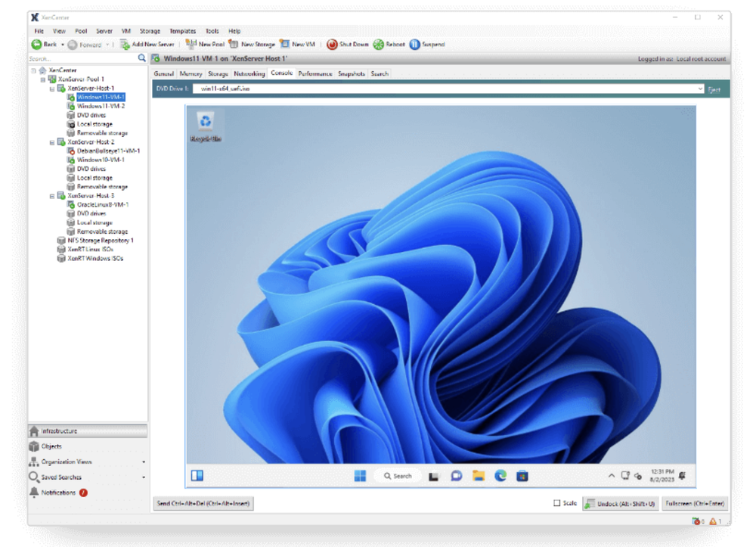Select XenRT Windows ISOs in the tree
Screen dimensions: 756x547
coord(95,259)
